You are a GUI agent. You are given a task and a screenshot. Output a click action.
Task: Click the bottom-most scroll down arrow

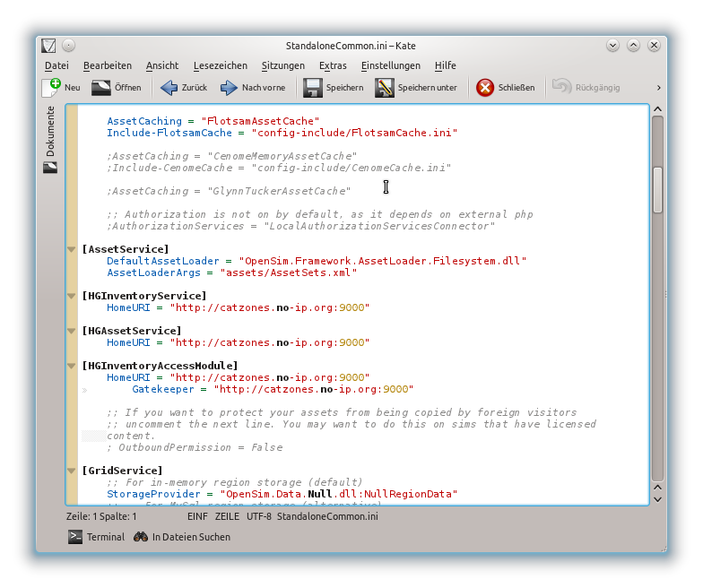(657, 499)
